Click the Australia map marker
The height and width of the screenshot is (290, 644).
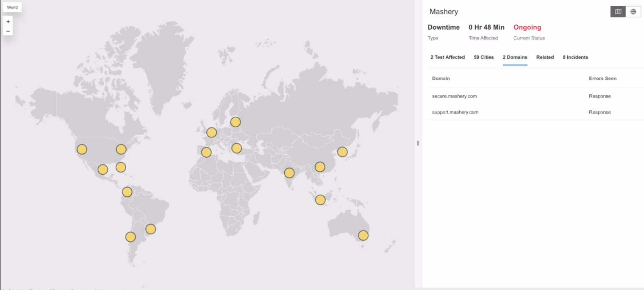pos(363,235)
